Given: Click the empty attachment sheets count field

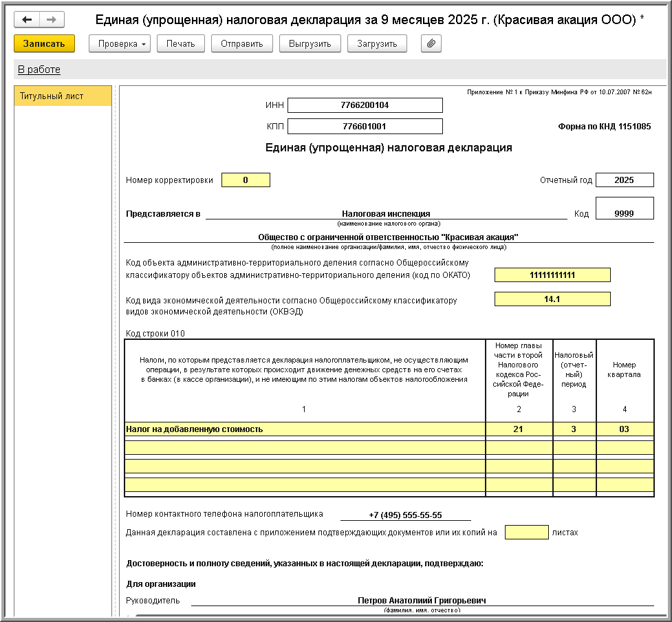Looking at the screenshot, I should click(526, 533).
